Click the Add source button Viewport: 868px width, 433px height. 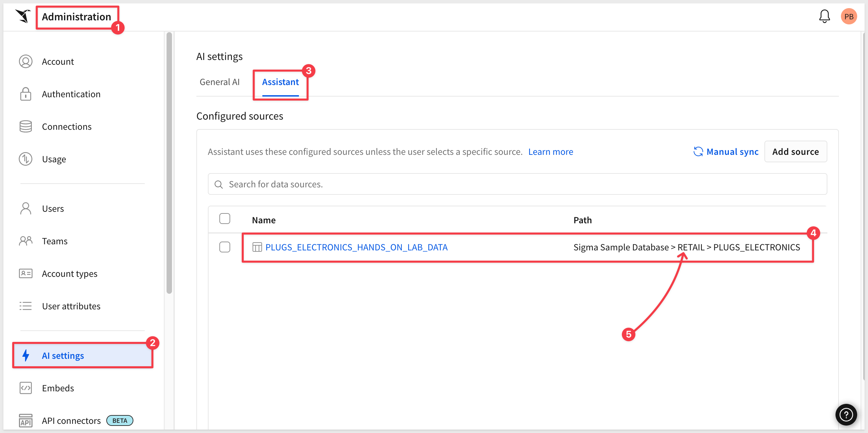(795, 151)
